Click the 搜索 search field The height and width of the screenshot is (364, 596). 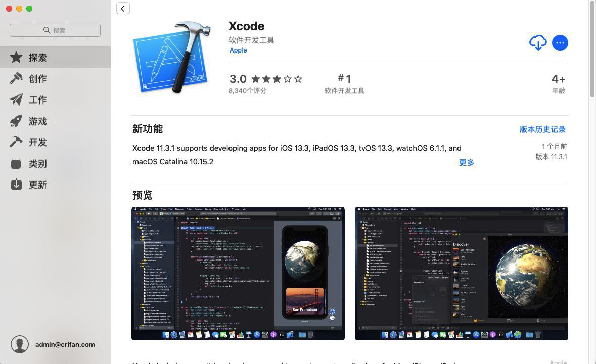coord(55,30)
